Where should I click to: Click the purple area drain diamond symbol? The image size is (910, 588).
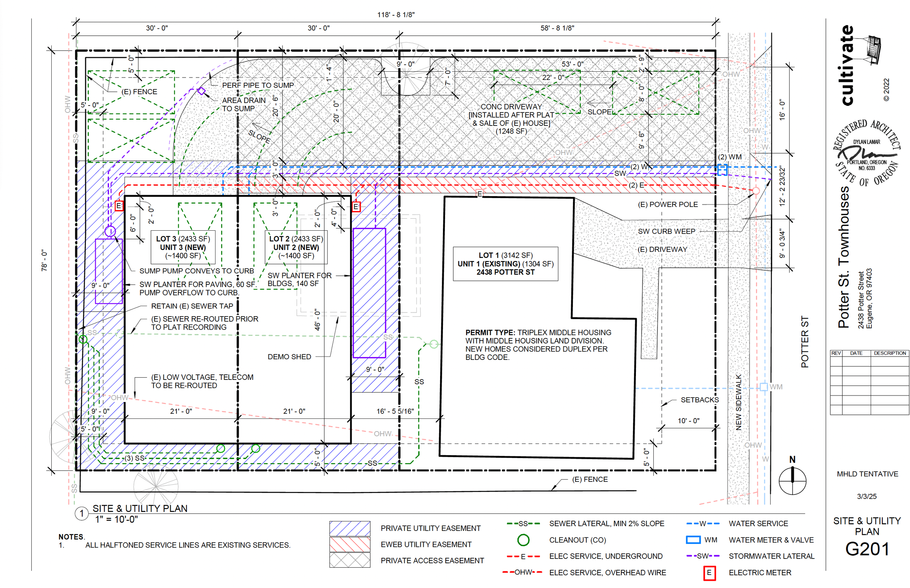tap(201, 91)
